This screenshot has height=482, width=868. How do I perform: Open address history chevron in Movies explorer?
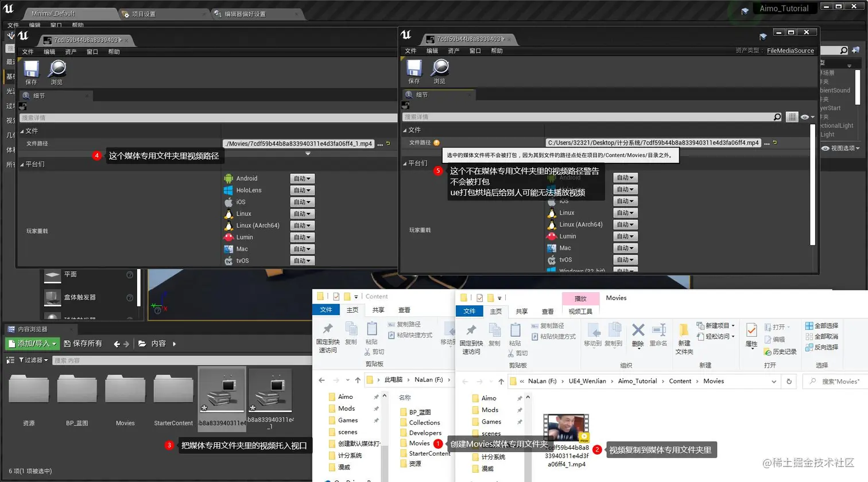(x=773, y=382)
